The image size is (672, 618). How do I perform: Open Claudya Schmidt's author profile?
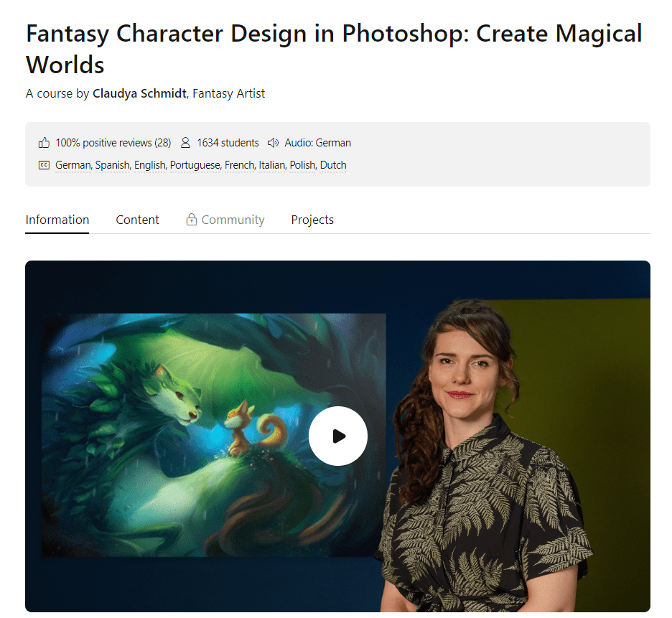coord(139,93)
